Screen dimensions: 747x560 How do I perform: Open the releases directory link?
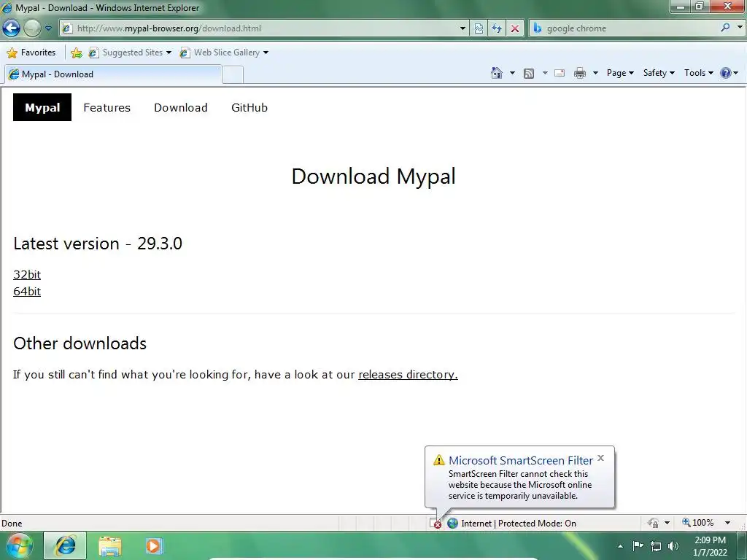tap(408, 375)
